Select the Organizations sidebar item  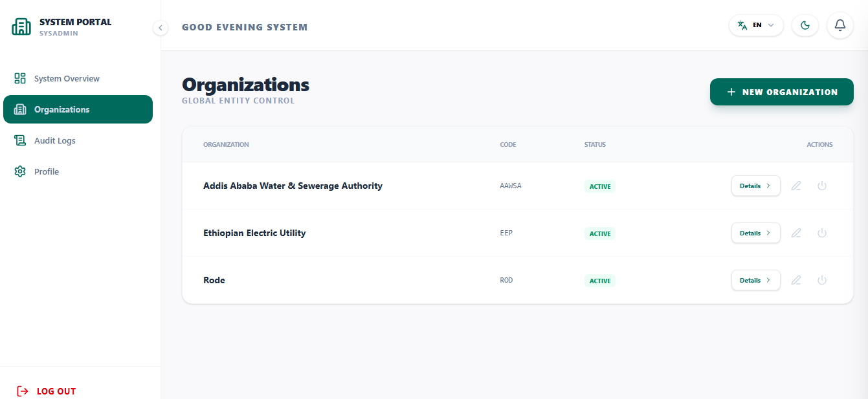pyautogui.click(x=78, y=109)
